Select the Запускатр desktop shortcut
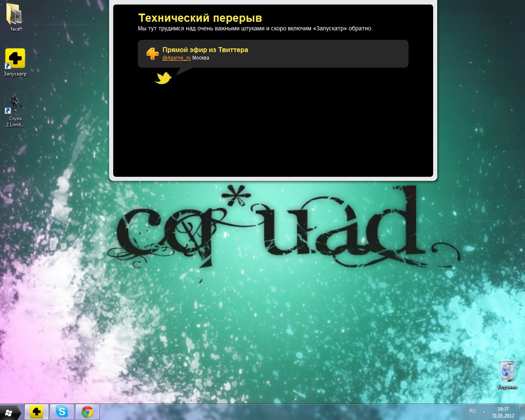Image resolution: width=525 pixels, height=420 pixels. coord(15,59)
